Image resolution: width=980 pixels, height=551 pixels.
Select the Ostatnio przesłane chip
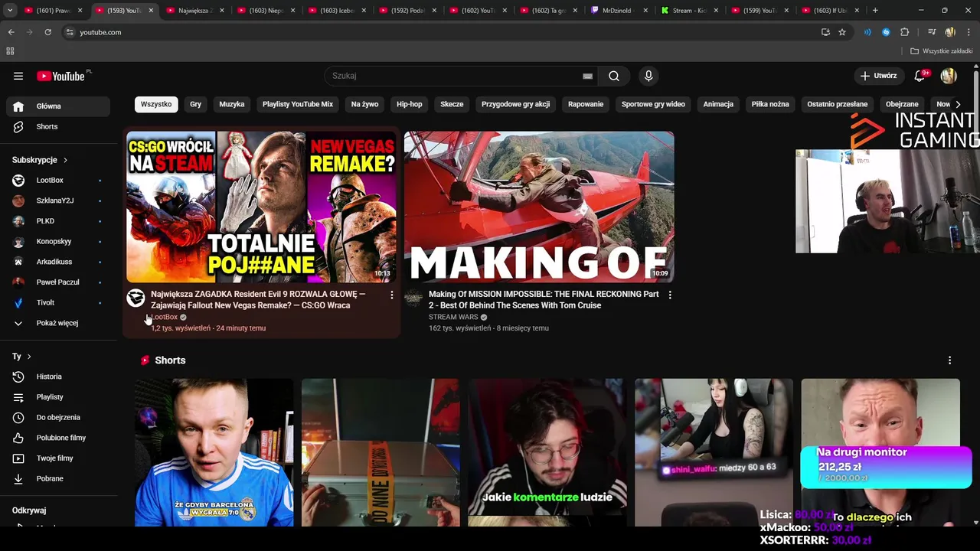[837, 104]
